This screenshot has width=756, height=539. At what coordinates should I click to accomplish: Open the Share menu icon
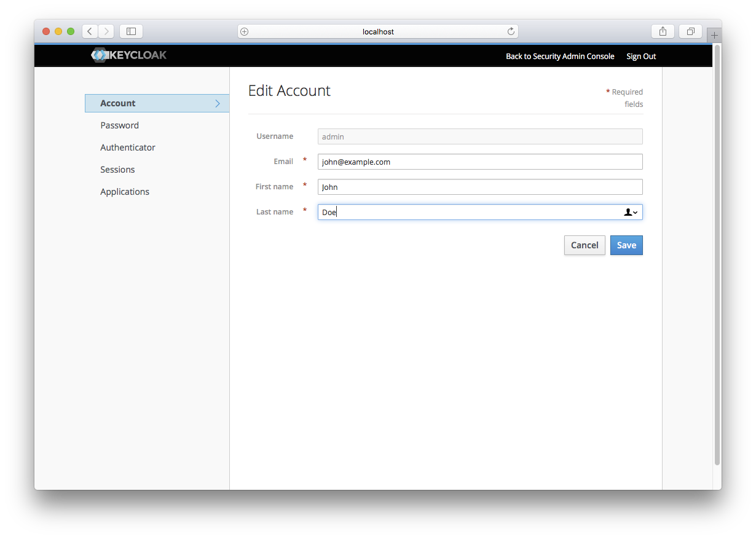[x=663, y=31]
